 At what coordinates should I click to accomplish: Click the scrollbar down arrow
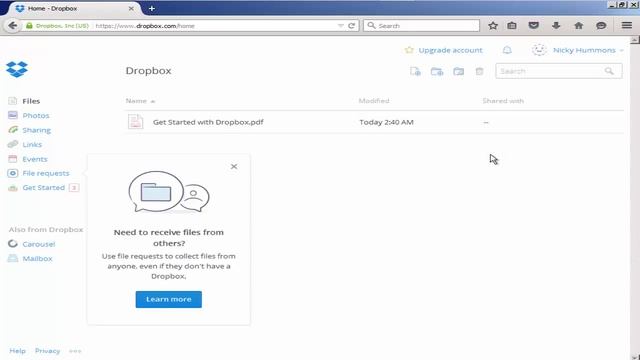(x=635, y=357)
